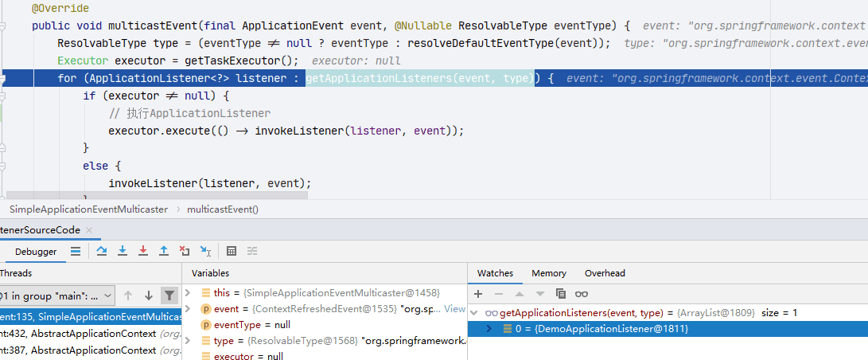The width and height of the screenshot is (868, 360).
Task: Toggle the threads layout lines icon
Action: 76,251
